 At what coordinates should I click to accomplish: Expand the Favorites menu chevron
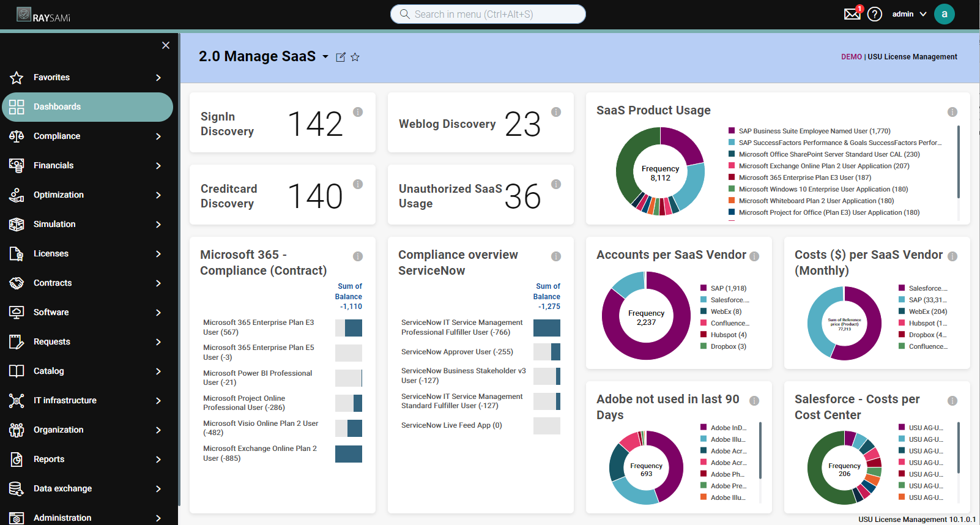[158, 78]
